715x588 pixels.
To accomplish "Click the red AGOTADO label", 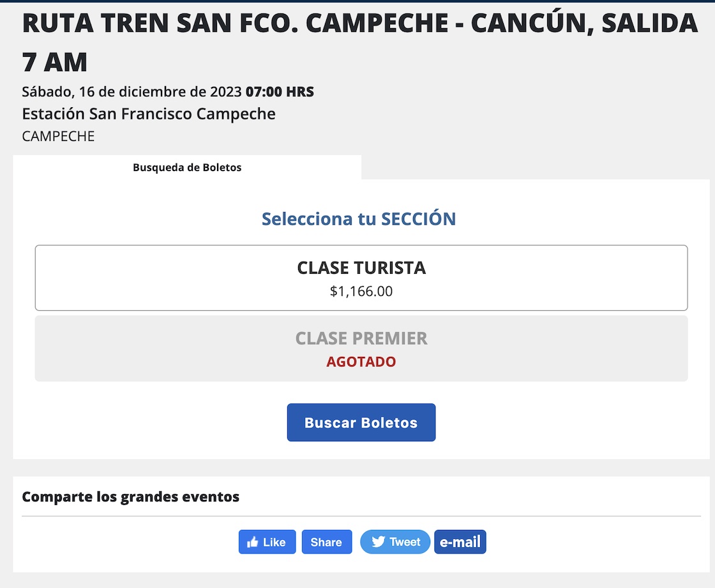I will pos(361,362).
